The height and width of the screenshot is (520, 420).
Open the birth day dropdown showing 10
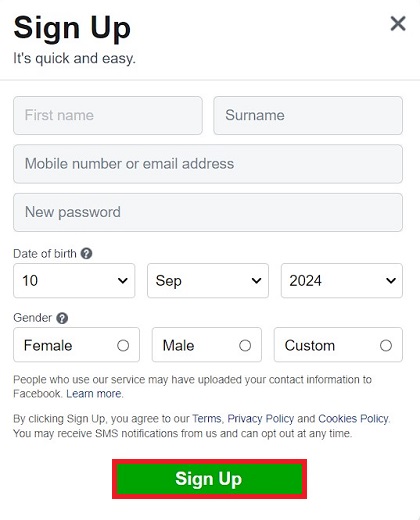(74, 281)
